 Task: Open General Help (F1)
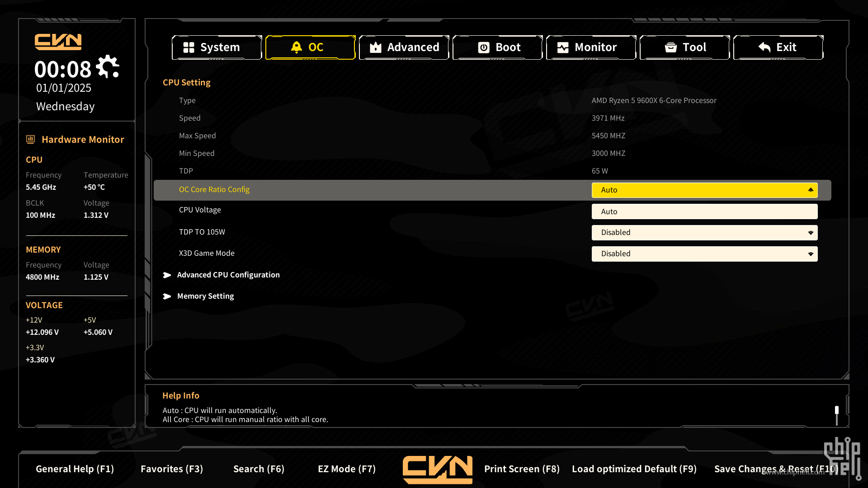point(75,469)
